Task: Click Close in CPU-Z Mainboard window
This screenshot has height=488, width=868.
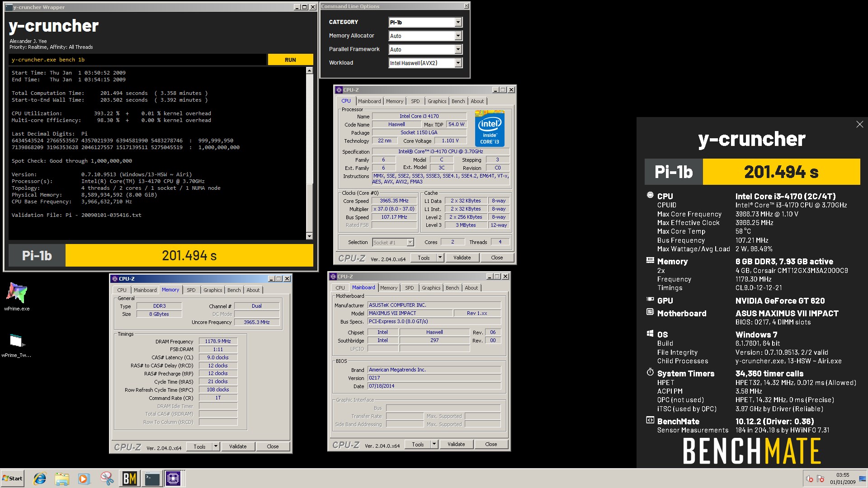Action: click(x=491, y=444)
